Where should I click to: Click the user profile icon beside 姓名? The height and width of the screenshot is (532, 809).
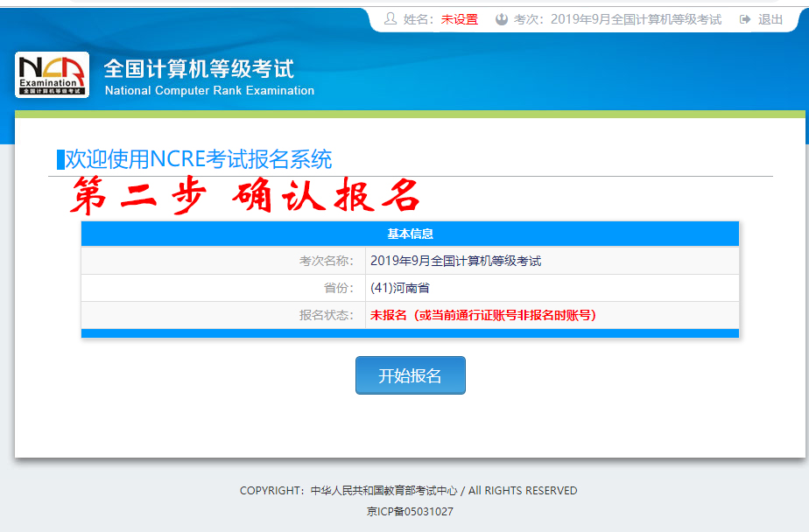click(390, 19)
